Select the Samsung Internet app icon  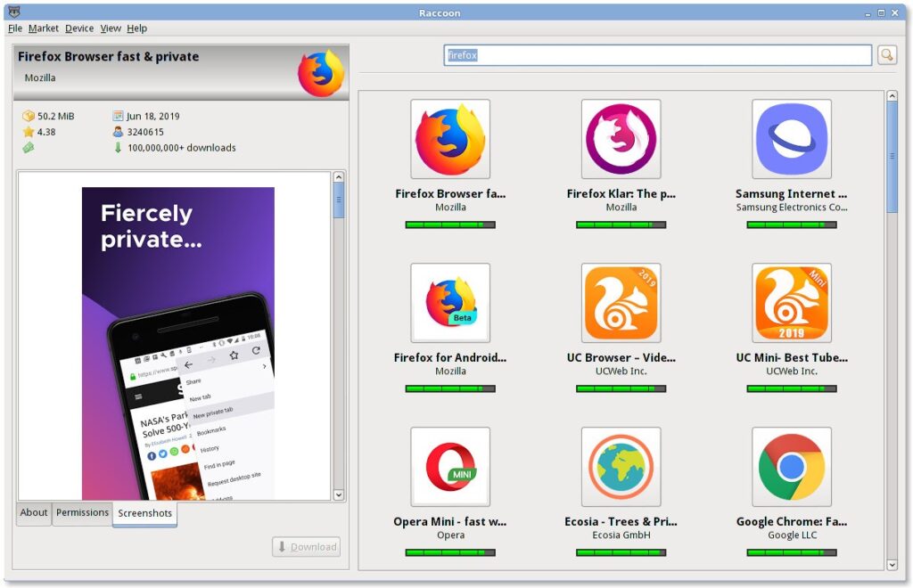pos(792,139)
